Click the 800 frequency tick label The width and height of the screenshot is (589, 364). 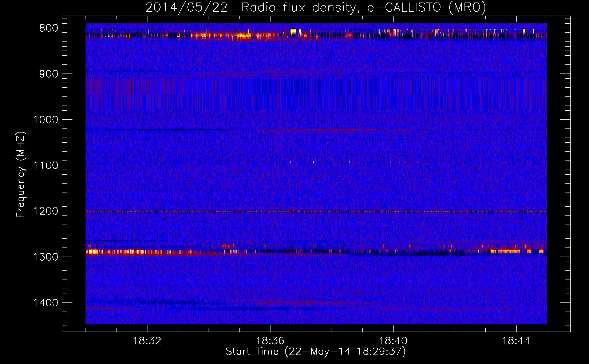(49, 28)
